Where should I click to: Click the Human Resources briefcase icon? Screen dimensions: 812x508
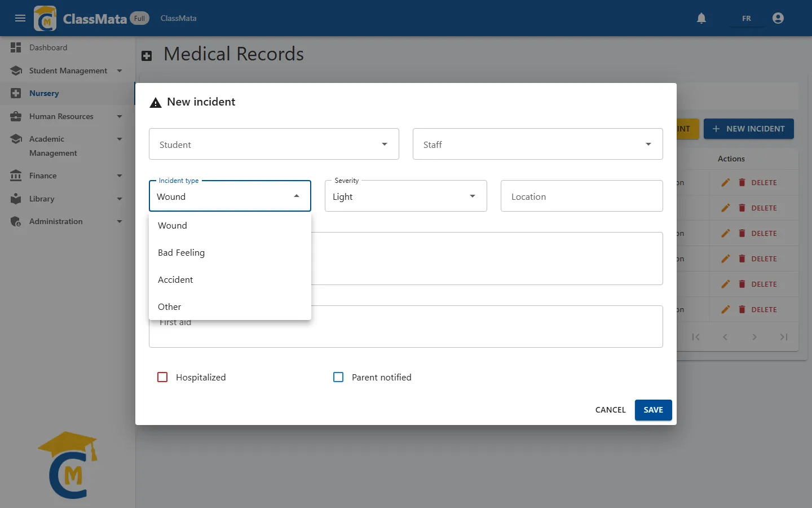coord(16,116)
